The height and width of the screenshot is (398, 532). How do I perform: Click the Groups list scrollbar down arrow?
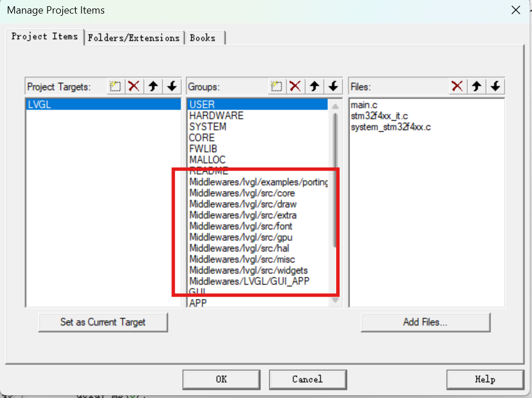pyautogui.click(x=335, y=301)
